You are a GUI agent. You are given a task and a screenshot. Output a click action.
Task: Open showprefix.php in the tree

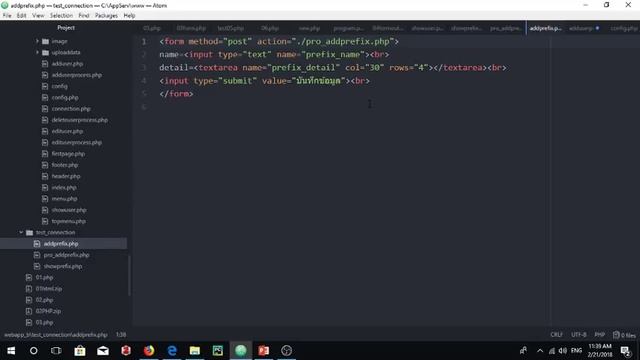tap(63, 266)
